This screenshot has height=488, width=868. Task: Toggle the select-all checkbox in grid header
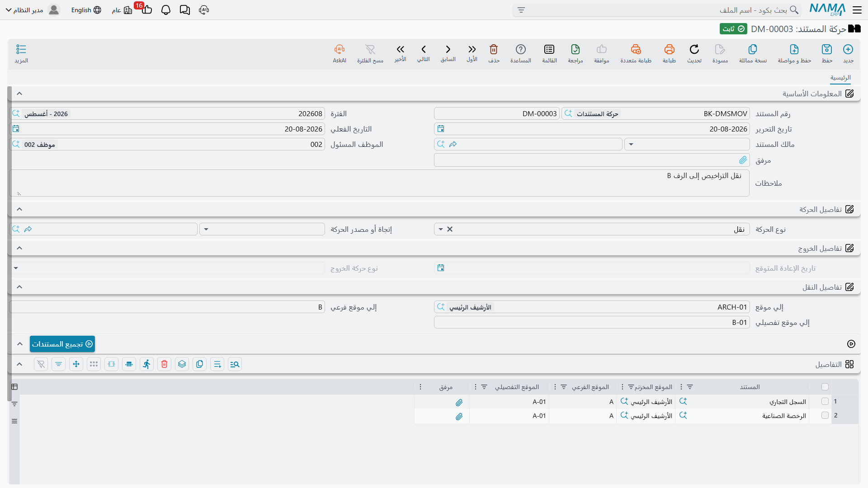click(825, 387)
